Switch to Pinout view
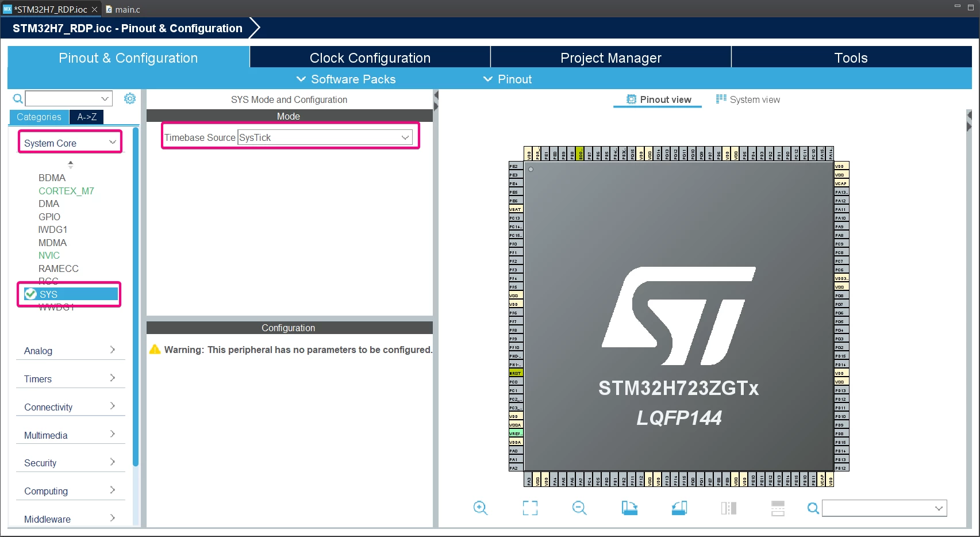Image resolution: width=980 pixels, height=537 pixels. point(658,99)
